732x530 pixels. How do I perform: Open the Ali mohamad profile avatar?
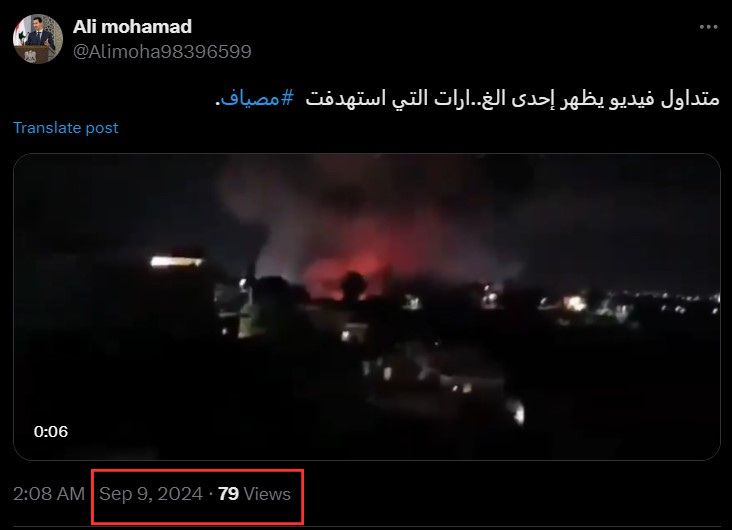[38, 39]
